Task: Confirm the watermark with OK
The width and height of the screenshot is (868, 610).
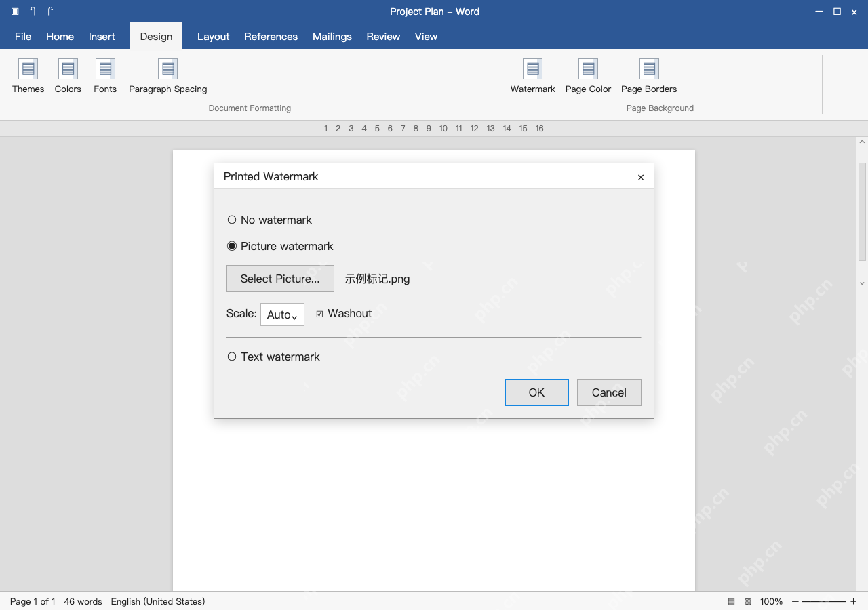Action: coord(536,392)
